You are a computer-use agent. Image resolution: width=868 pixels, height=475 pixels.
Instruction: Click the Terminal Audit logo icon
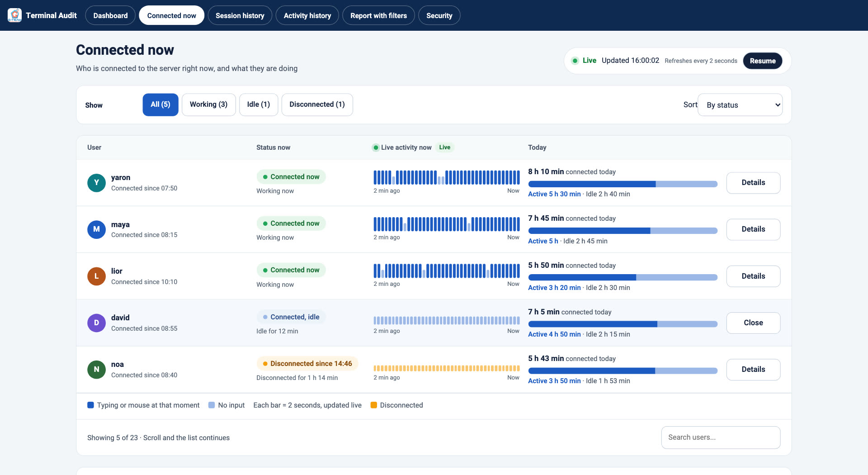tap(14, 15)
